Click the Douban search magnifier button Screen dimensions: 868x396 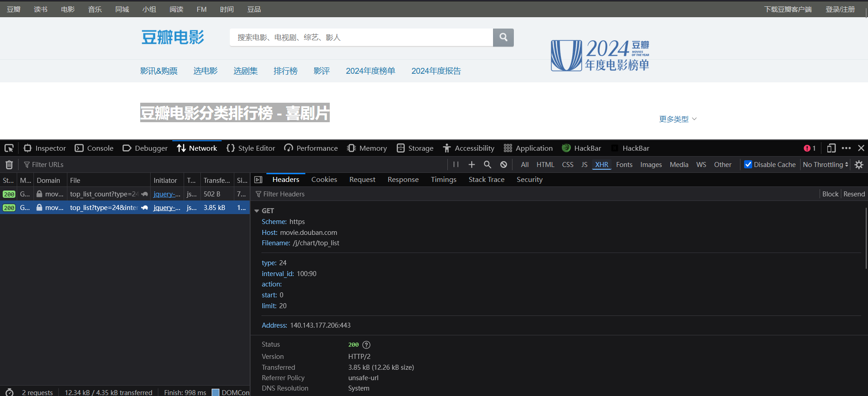click(503, 38)
